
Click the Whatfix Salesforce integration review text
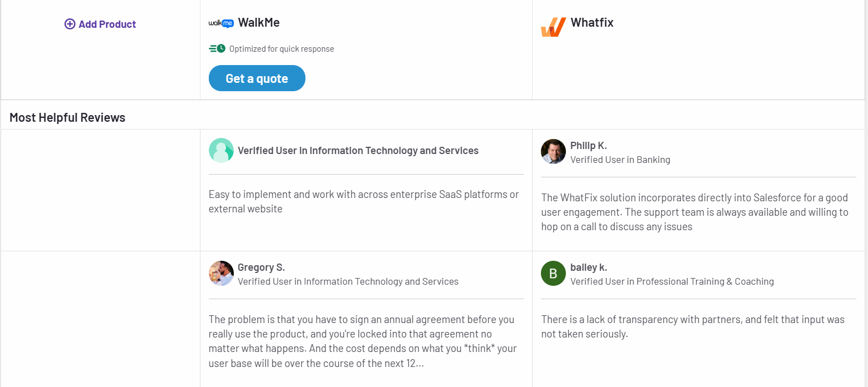coord(694,212)
